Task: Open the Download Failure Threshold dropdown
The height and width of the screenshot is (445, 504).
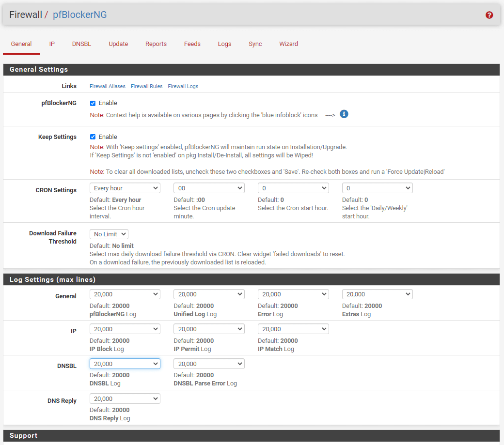Action: [109, 234]
